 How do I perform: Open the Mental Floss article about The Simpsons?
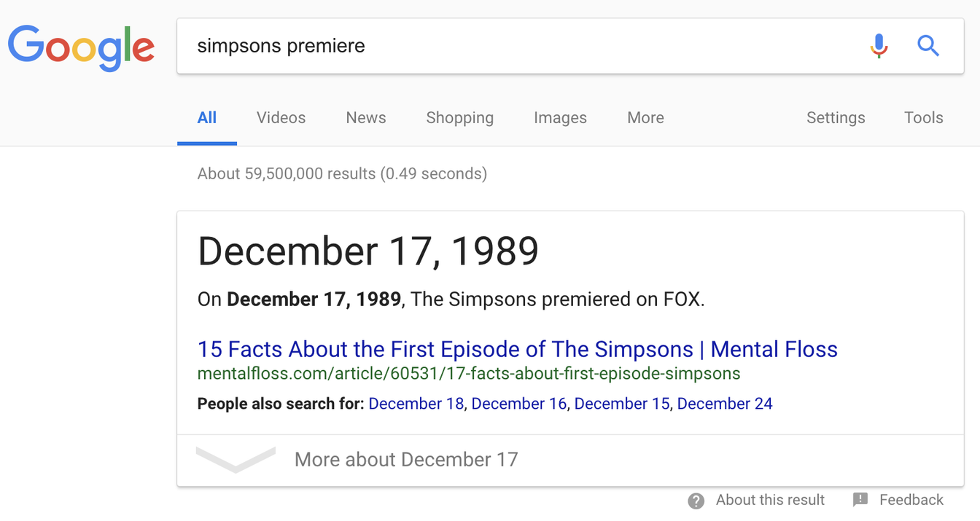(x=517, y=349)
